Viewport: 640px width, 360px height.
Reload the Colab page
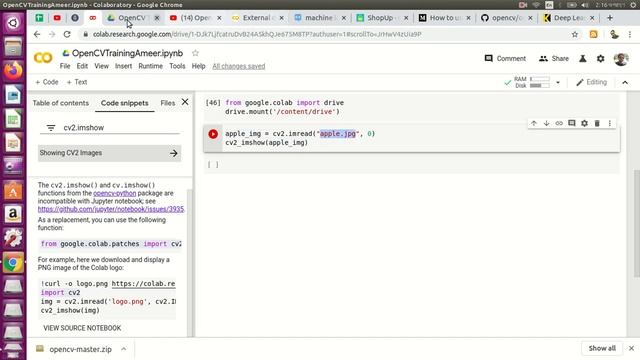67,34
